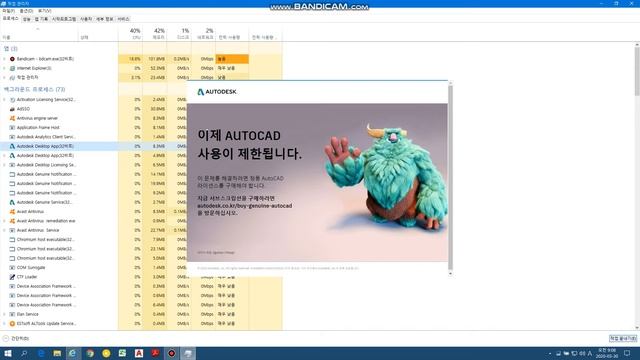The width and height of the screenshot is (640, 360).
Task: Switch to the 세부 정보 tab
Action: (x=104, y=19)
